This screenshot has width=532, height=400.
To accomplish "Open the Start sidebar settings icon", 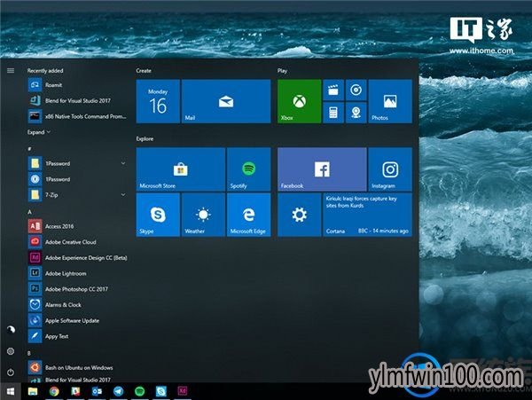I will (11, 351).
